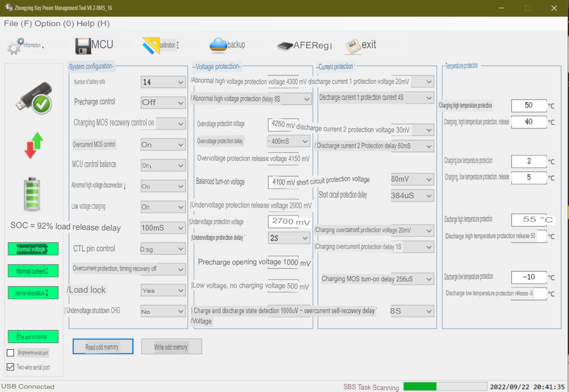This screenshot has height=392, width=569.
Task: Click the Charging high temperature protection field
Action: point(528,105)
